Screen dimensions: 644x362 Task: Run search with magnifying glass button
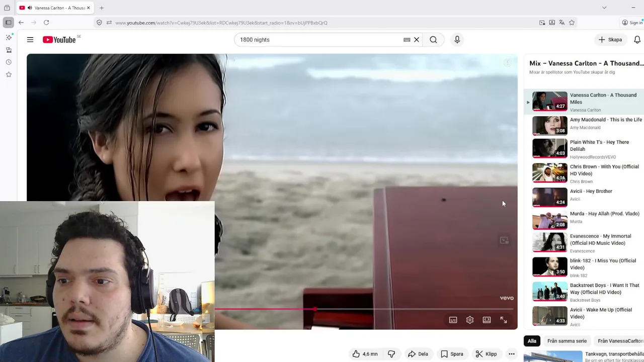point(433,40)
